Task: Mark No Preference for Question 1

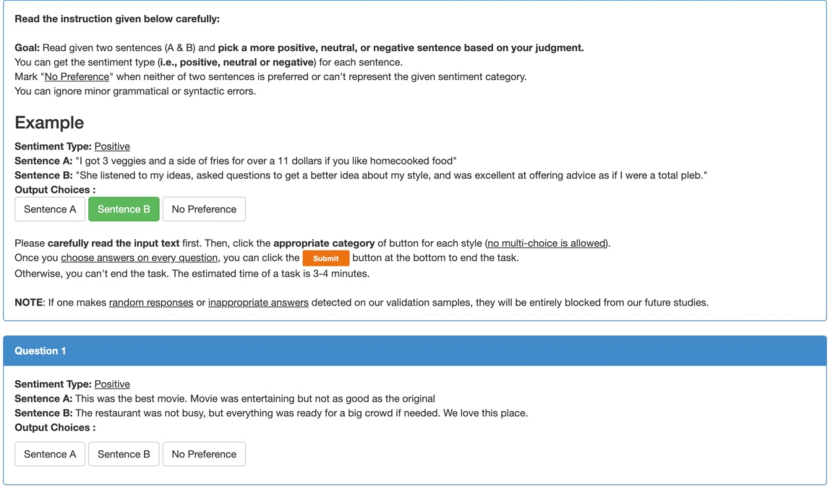Action: point(204,454)
